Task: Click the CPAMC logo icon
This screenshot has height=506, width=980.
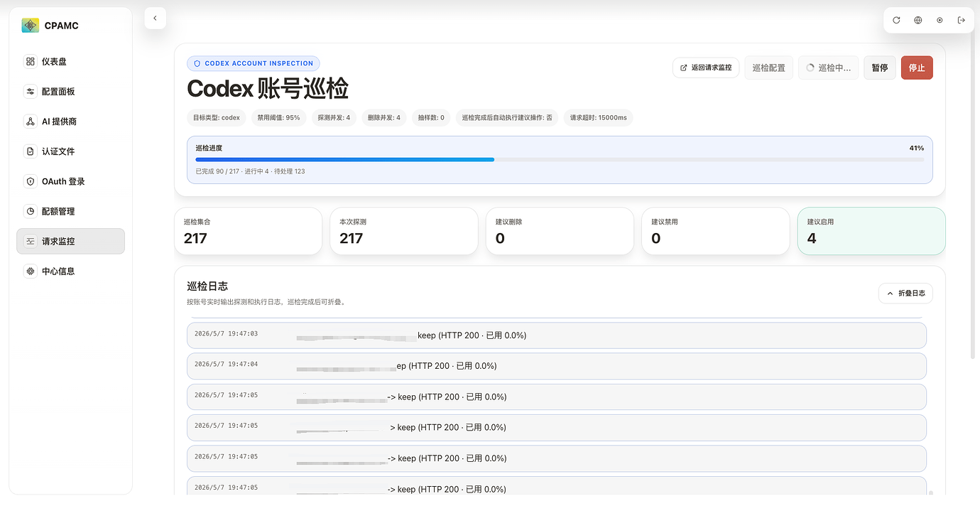Action: pyautogui.click(x=30, y=26)
